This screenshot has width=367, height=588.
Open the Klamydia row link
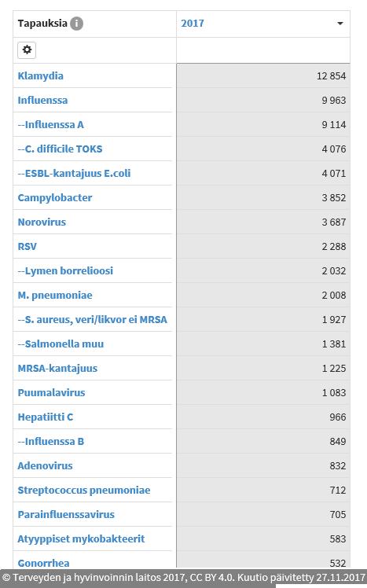[41, 75]
